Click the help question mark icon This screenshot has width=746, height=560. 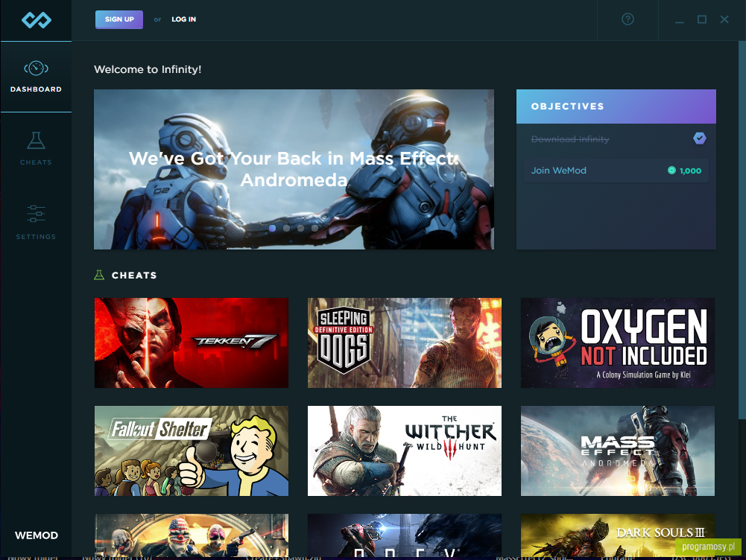[x=628, y=19]
